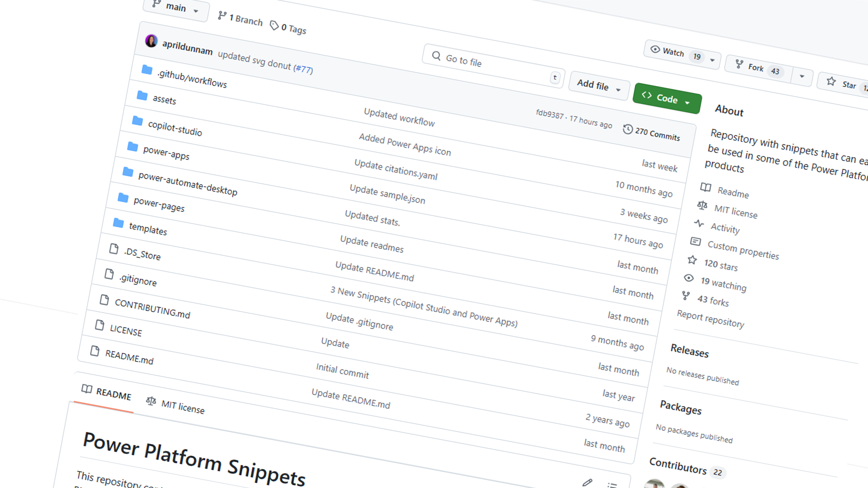Viewport: 868px width, 488px height.
Task: Click aprildunnam's avatar thumbnail
Action: point(151,40)
